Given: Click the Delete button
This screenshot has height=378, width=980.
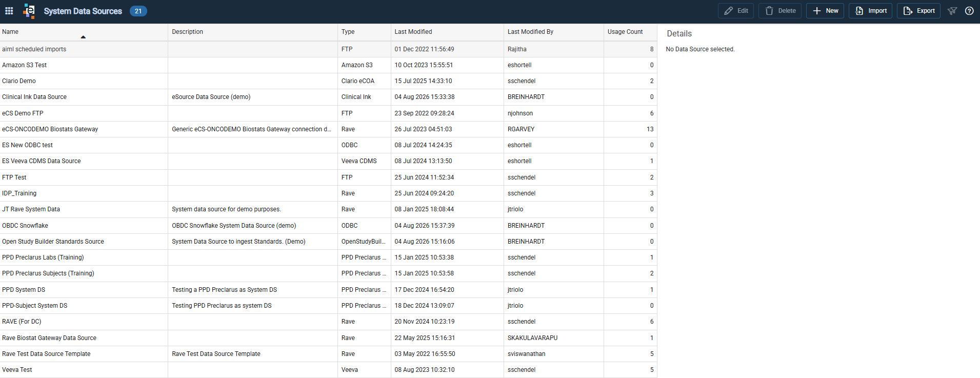Looking at the screenshot, I should coord(780,11).
